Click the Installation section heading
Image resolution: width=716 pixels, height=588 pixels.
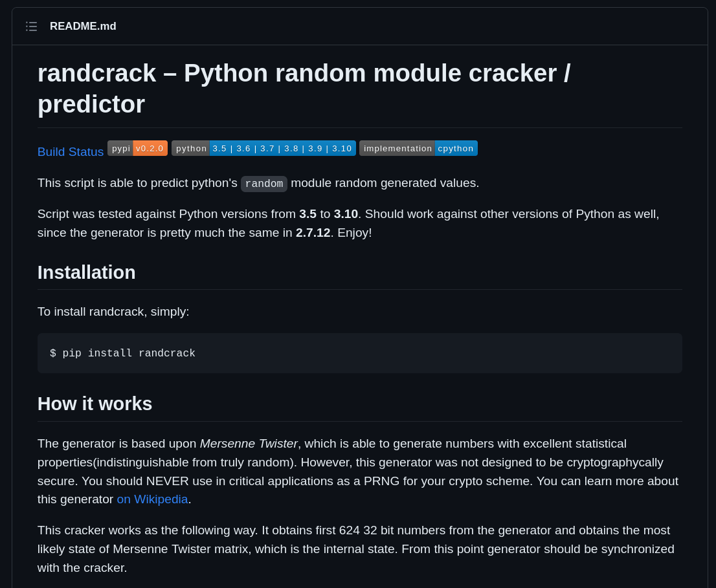[87, 272]
